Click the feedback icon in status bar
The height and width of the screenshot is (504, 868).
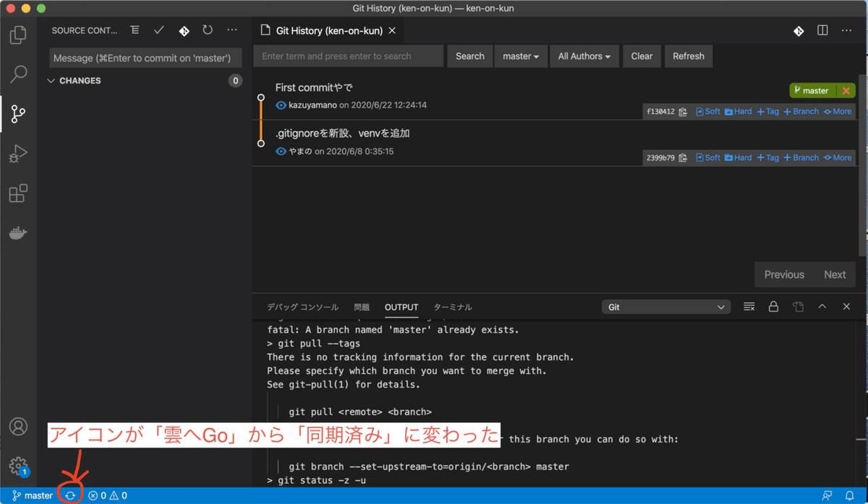click(827, 496)
